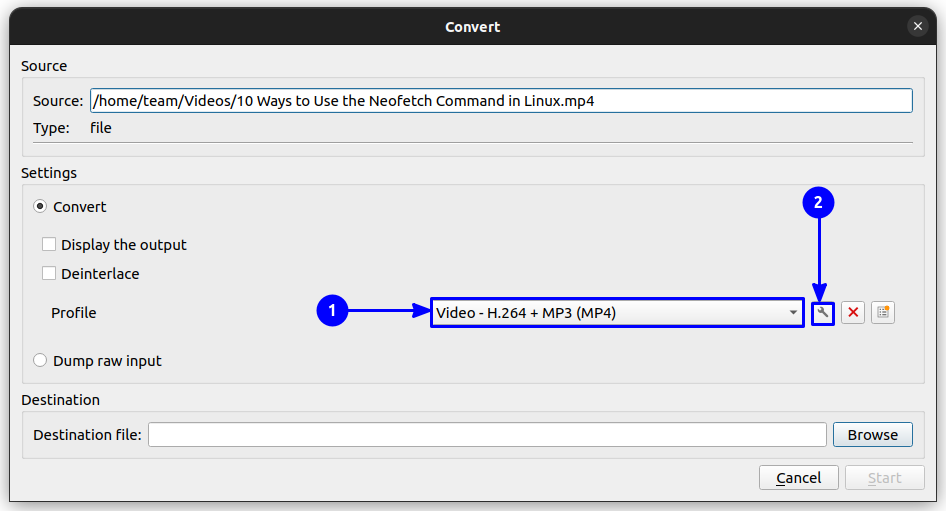Enable the Display the output checkbox
946x511 pixels.
[49, 245]
